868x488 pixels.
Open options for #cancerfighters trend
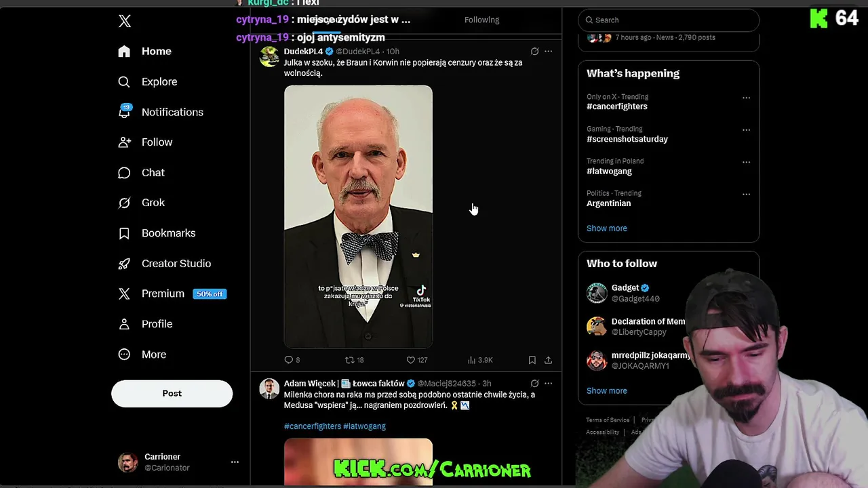[x=746, y=98]
